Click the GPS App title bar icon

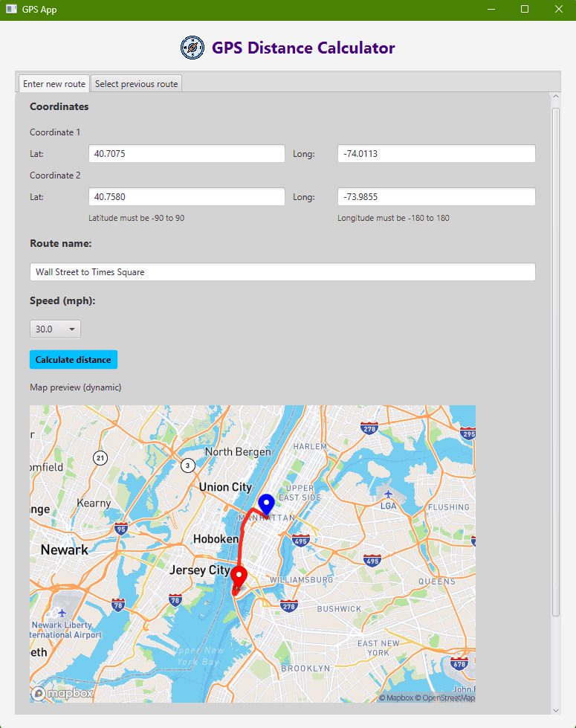pyautogui.click(x=11, y=10)
